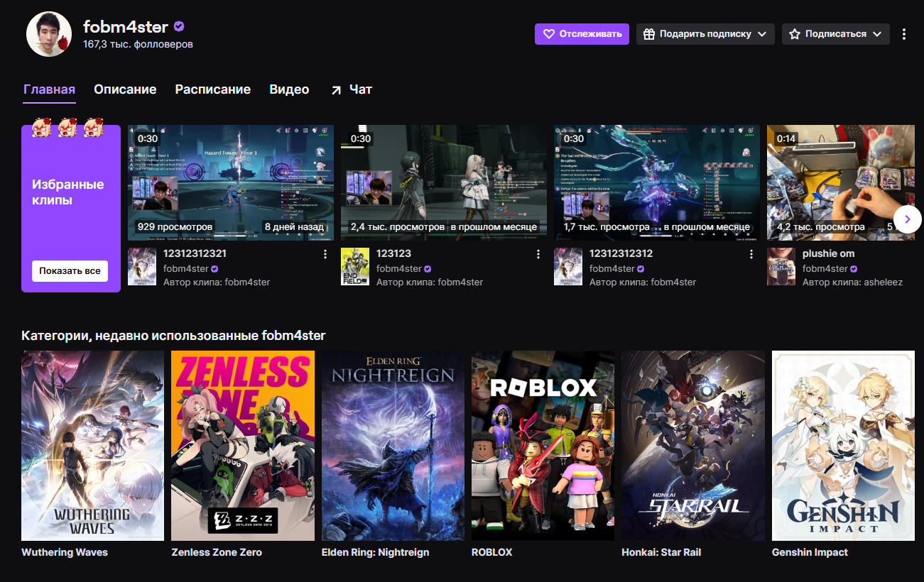
Task: Play the 123123 clip thumbnail
Action: tap(444, 183)
